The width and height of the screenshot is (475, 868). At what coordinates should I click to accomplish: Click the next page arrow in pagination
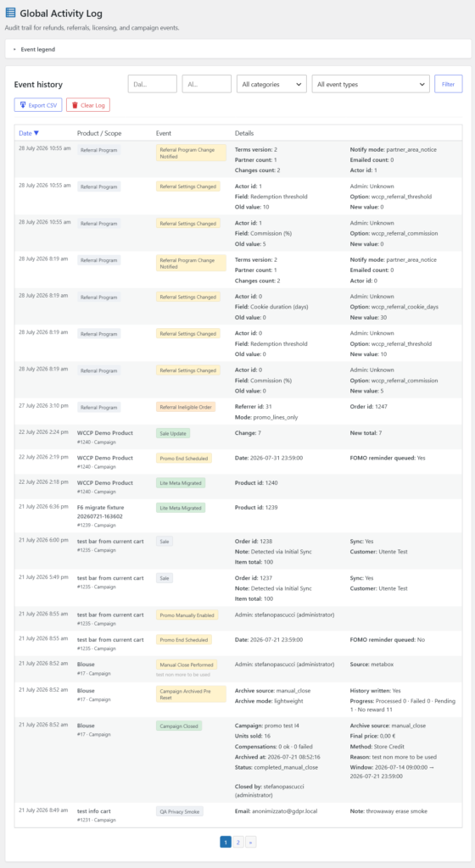250,842
